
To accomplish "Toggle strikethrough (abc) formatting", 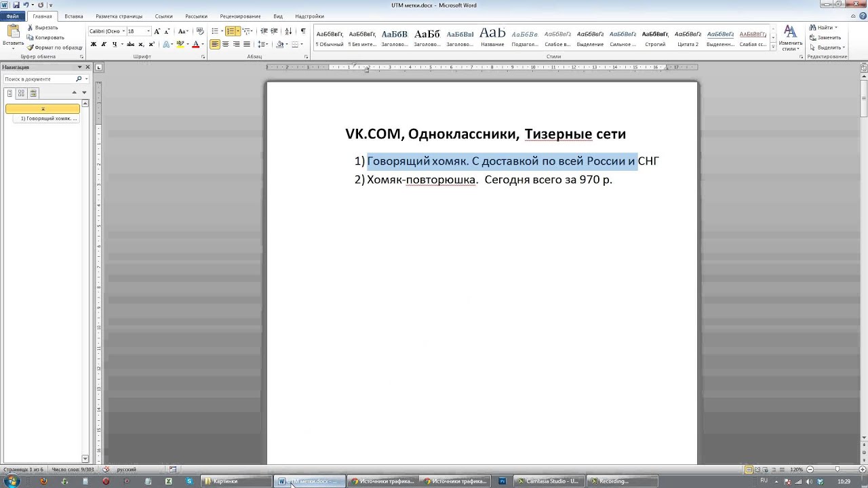I will [x=131, y=44].
